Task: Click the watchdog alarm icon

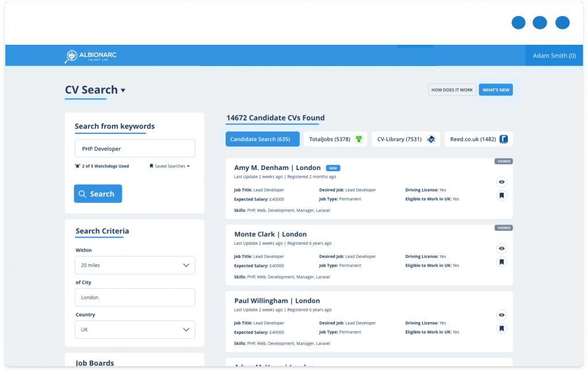Action: (x=78, y=166)
